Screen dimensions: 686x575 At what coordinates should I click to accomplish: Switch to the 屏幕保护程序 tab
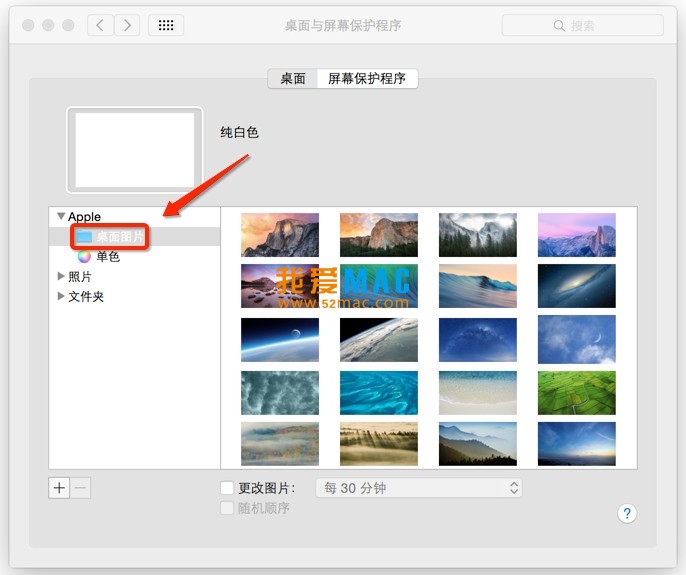[x=367, y=79]
